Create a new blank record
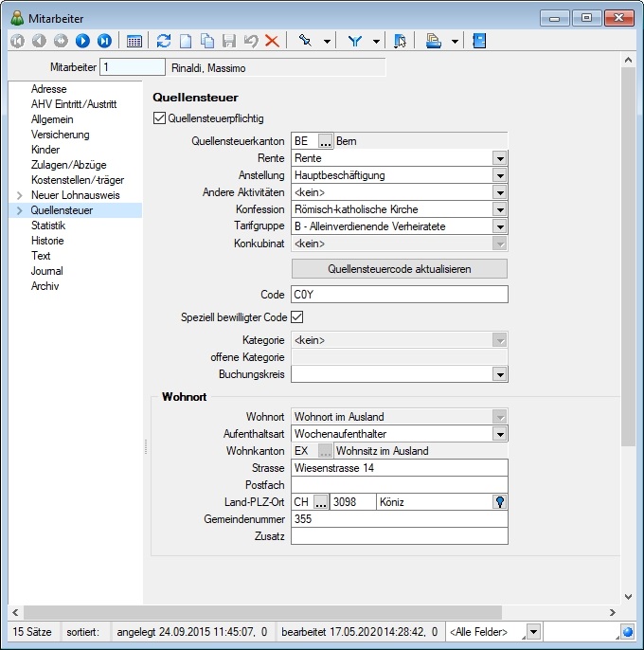 tap(186, 41)
